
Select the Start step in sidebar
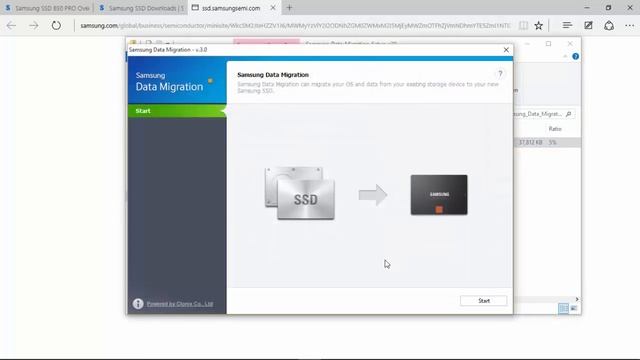pyautogui.click(x=177, y=111)
